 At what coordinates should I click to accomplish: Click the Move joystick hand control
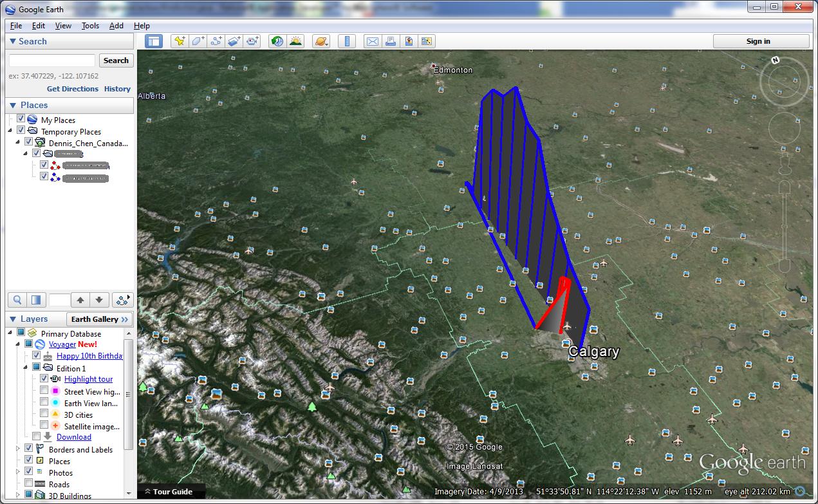point(783,129)
